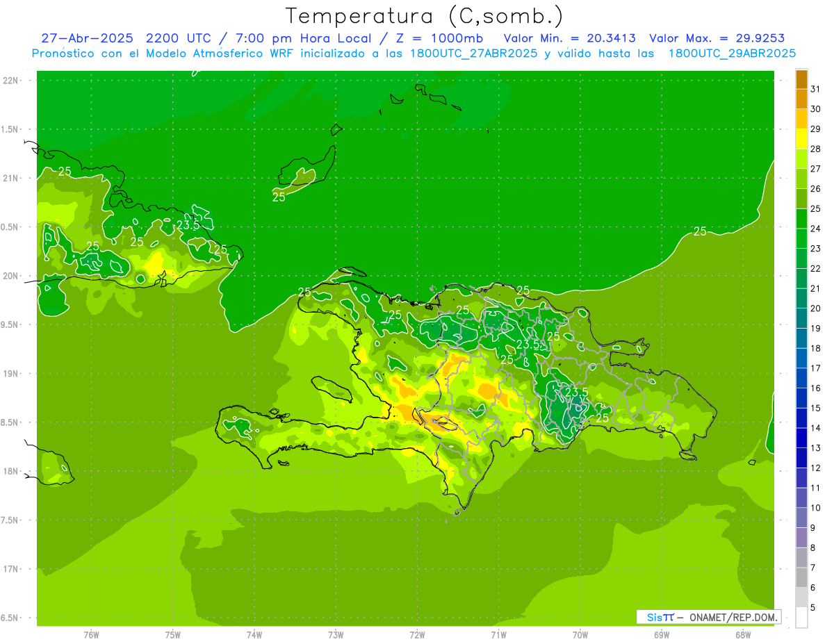Click the color scale label "30"
The image size is (834, 644).
pyautogui.click(x=815, y=109)
